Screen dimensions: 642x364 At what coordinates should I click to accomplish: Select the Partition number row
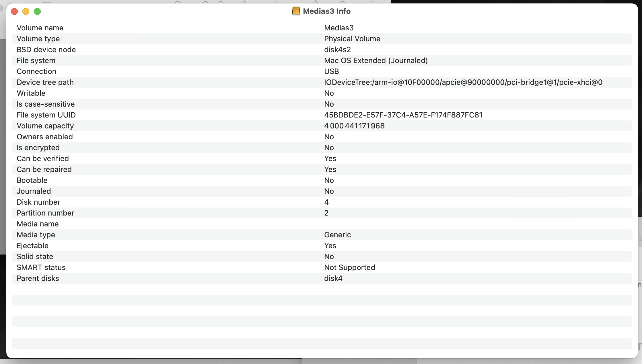coord(45,213)
